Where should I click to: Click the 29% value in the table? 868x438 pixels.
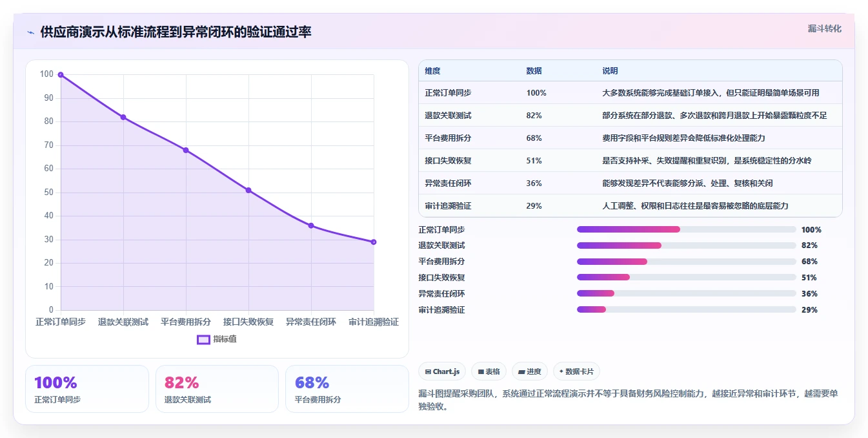coord(534,206)
